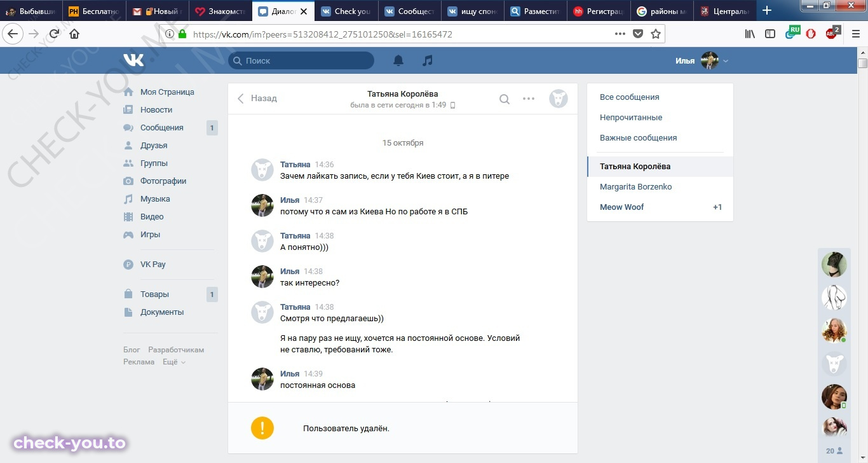Bookmark this page star icon
This screenshot has width=868, height=463.
coord(656,34)
